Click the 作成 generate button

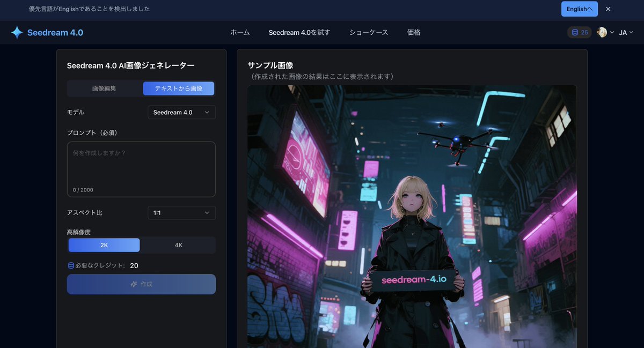[141, 284]
